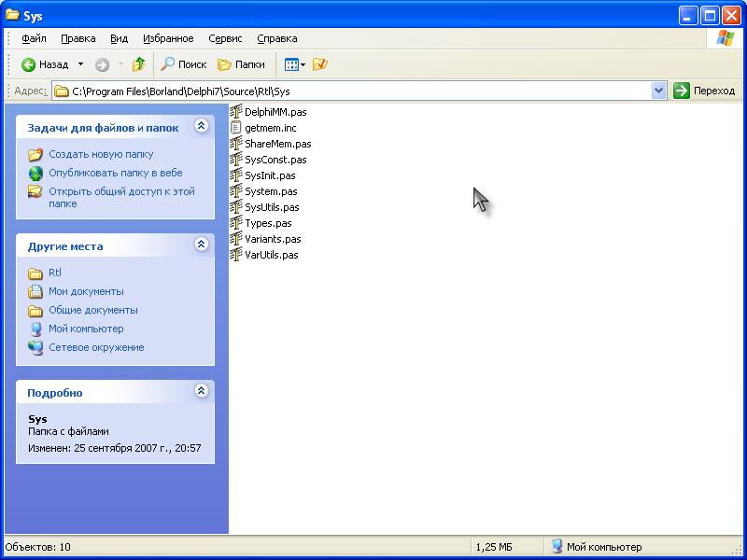Open the Вид menu
The height and width of the screenshot is (560, 747).
click(120, 38)
